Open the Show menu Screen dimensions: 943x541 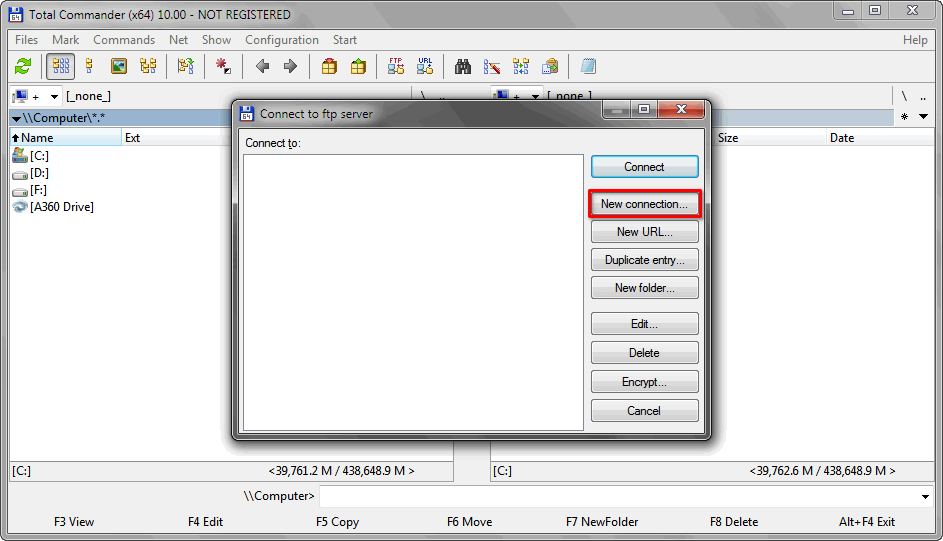point(217,40)
